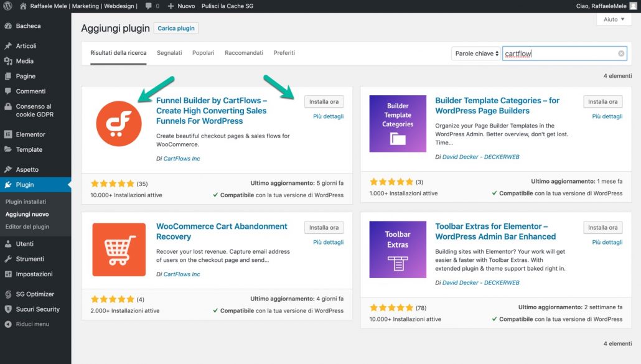Image resolution: width=641 pixels, height=364 pixels.
Task: Click the Commenti sidebar icon
Action: (8, 91)
